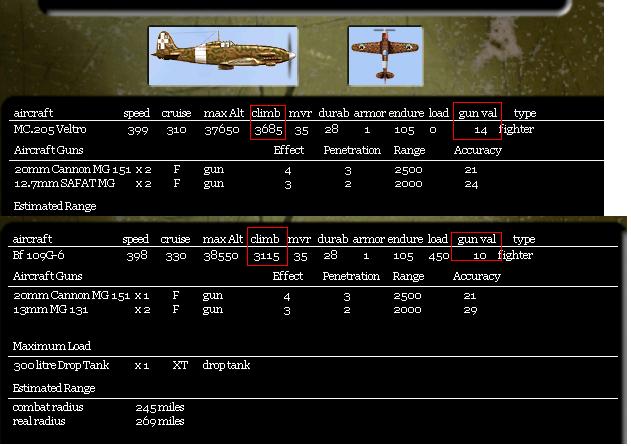
Task: Click the Maximum Load section heading
Action: pos(52,346)
